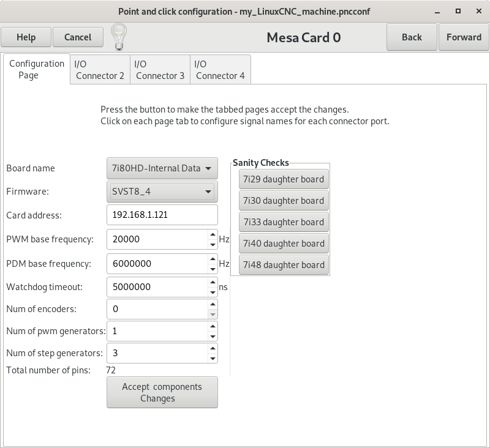The height and width of the screenshot is (448, 490).
Task: Increase number of pwm generators
Action: coord(213,326)
